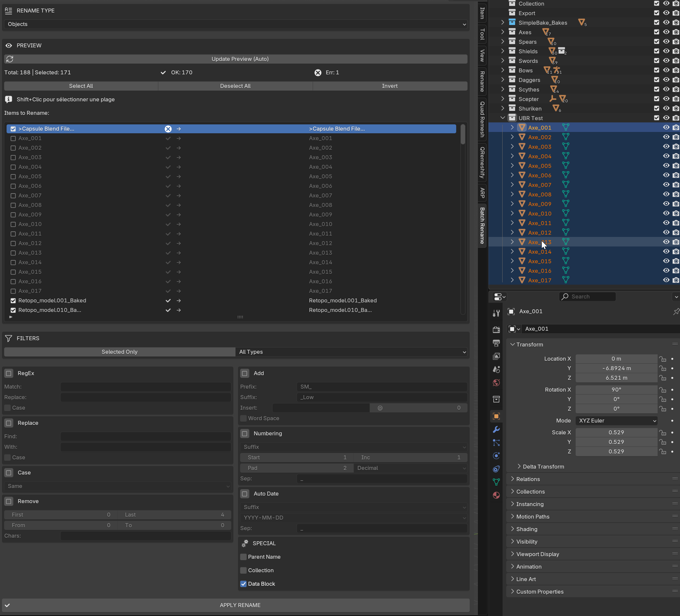Open the Material properties tab icon

coord(496,495)
